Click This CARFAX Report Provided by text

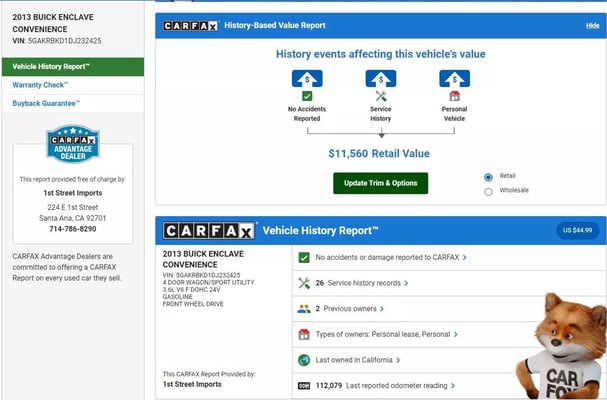pyautogui.click(x=209, y=374)
